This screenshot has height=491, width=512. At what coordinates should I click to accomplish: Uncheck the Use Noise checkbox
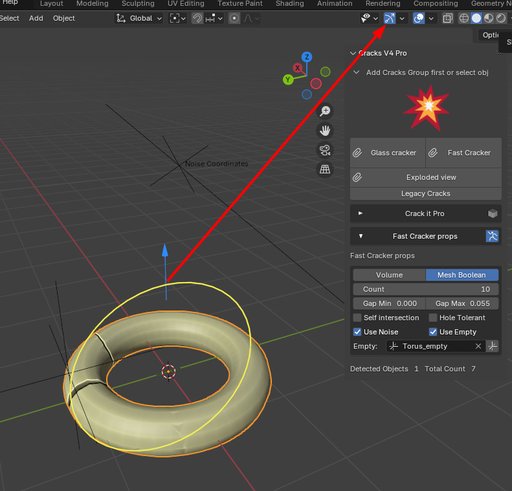[357, 332]
